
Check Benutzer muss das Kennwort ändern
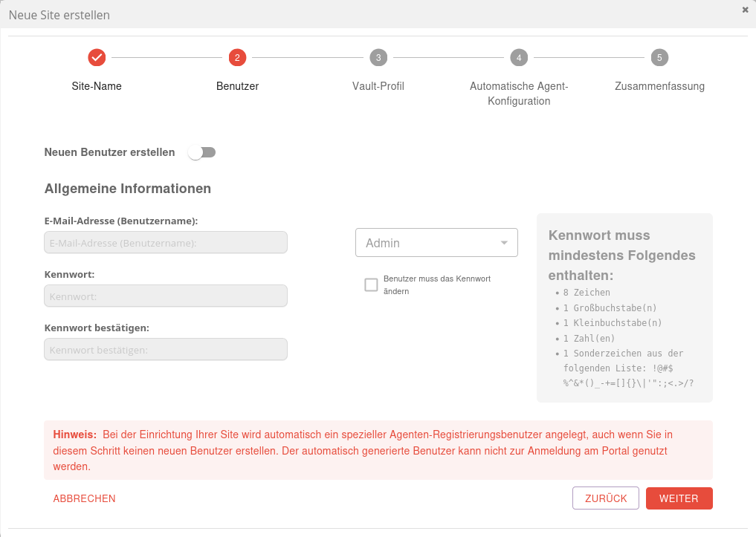[371, 285]
